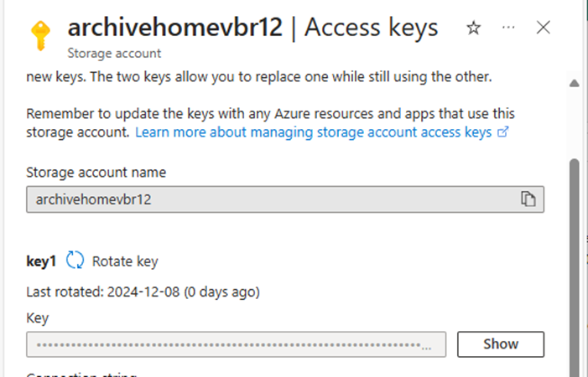Close the Access keys blade
Screen dimensions: 588x377
543,28
